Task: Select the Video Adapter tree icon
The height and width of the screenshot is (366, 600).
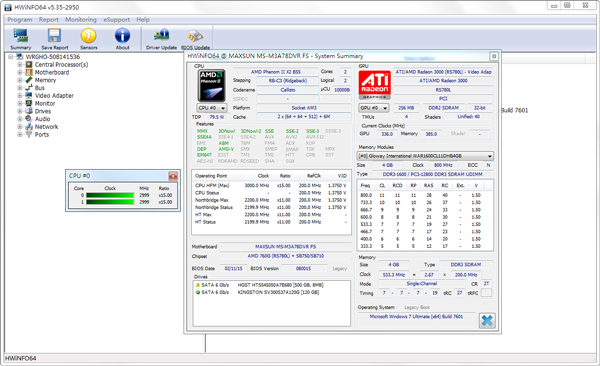Action: pyautogui.click(x=29, y=95)
